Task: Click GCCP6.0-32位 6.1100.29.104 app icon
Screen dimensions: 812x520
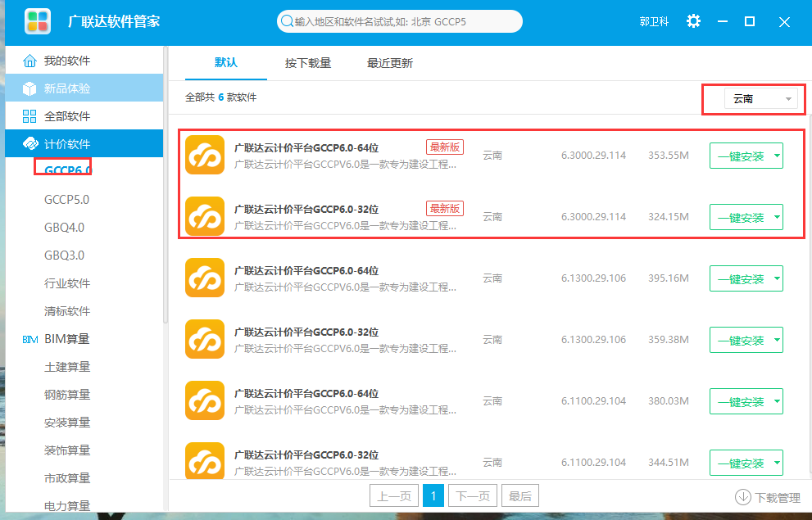Action: click(205, 460)
